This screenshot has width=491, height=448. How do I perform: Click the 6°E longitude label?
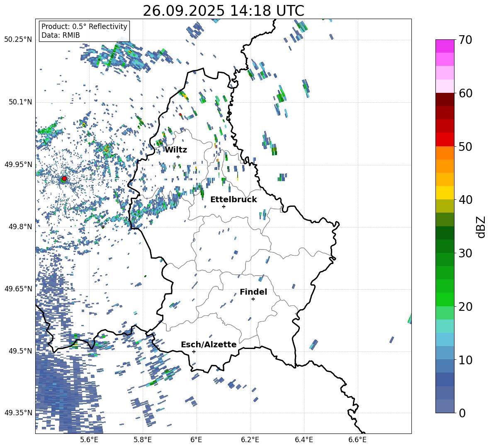click(x=196, y=440)
